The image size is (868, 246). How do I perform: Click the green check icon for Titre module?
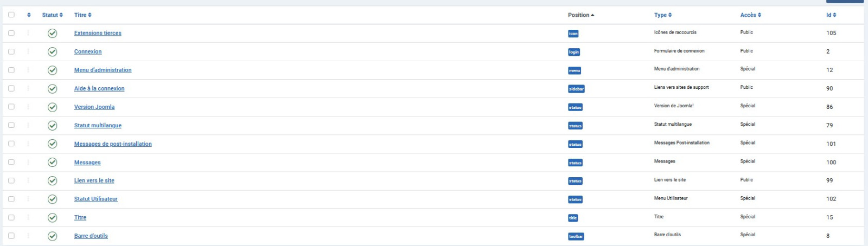(x=52, y=218)
